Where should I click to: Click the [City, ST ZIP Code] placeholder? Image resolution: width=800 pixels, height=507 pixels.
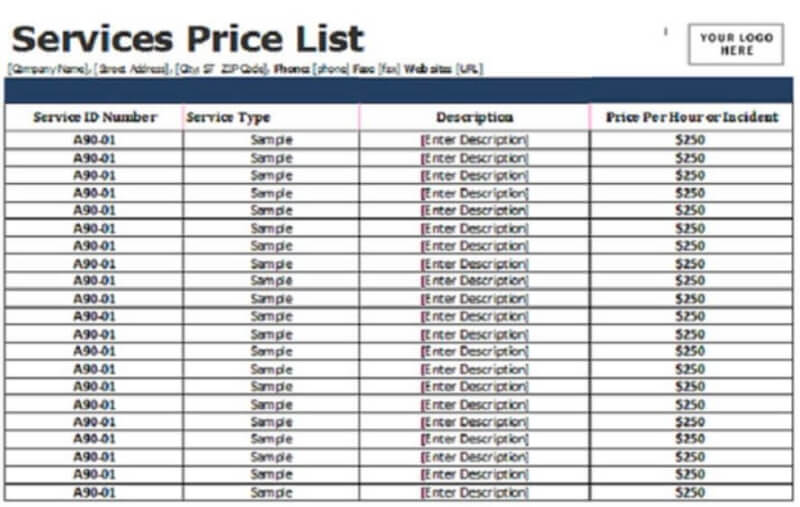point(221,69)
